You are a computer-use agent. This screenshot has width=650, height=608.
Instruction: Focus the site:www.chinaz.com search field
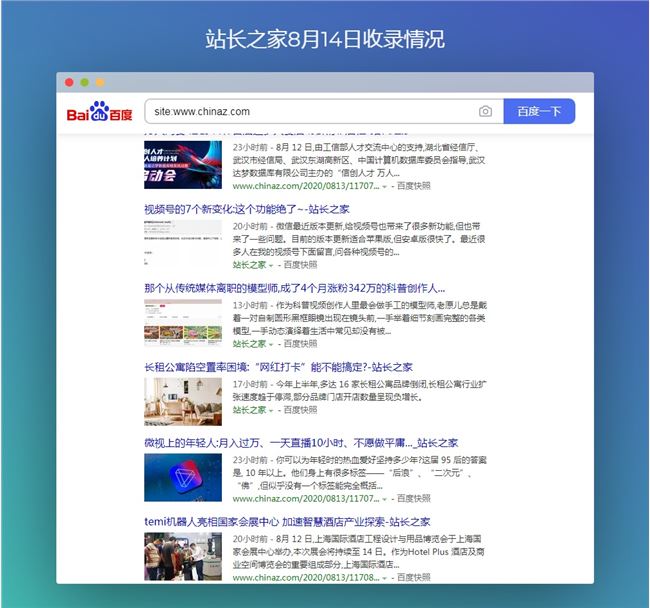click(x=310, y=112)
